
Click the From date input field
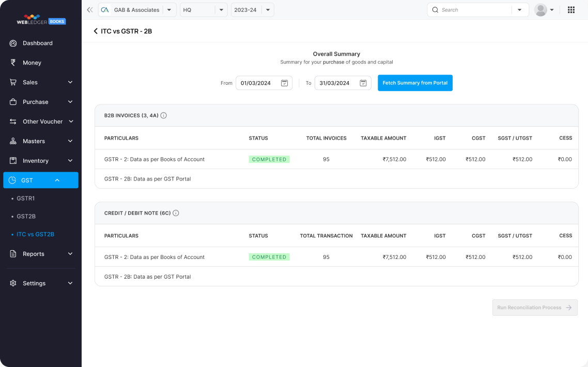256,83
